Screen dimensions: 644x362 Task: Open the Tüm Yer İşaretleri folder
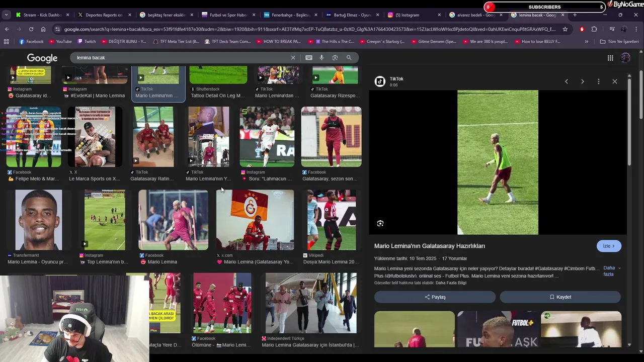[x=619, y=42]
